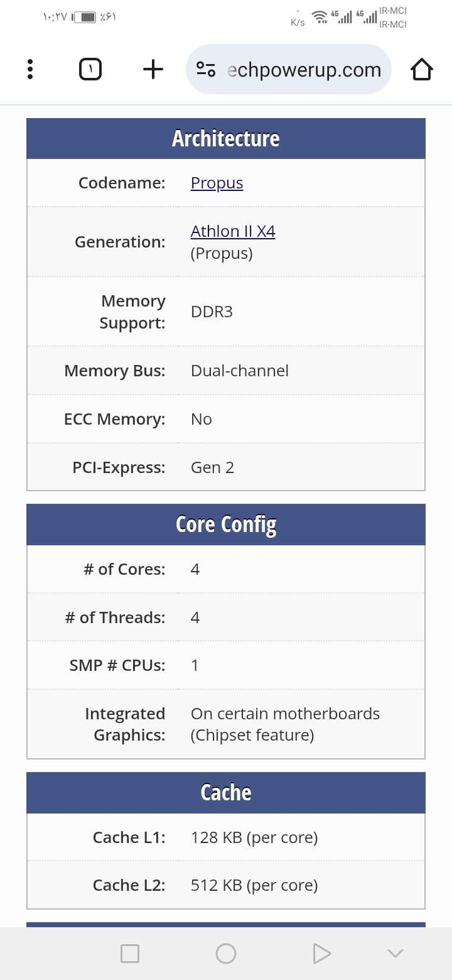Select the Integrated Graphics chipset feature text
452x980 pixels.
click(x=285, y=724)
